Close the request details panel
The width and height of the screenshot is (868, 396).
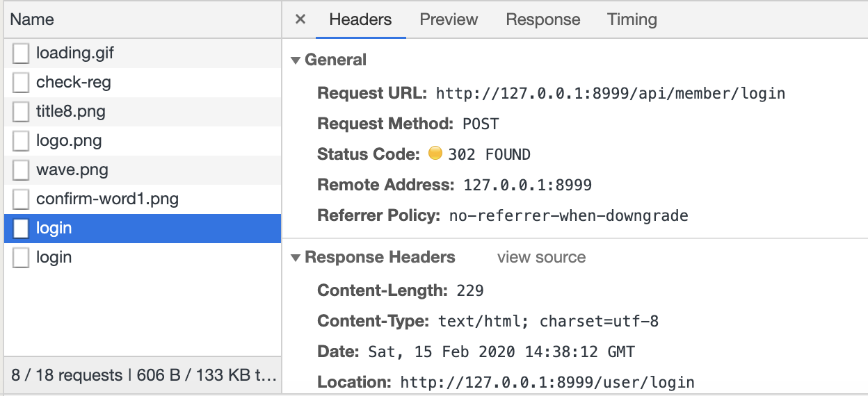coord(300,19)
